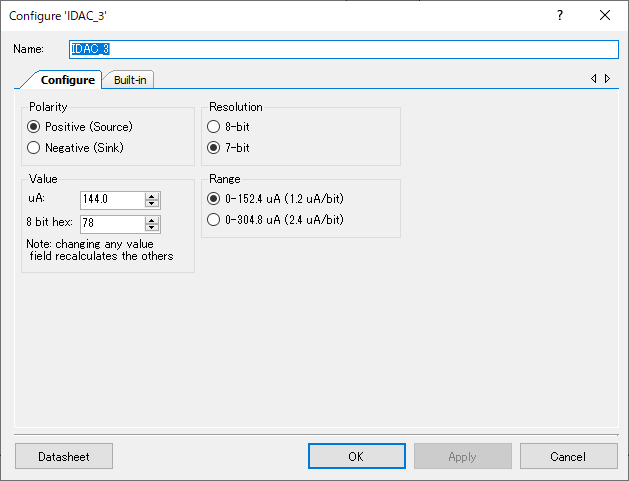The image size is (629, 481).
Task: Decrease the uA value with down spinner
Action: [152, 203]
